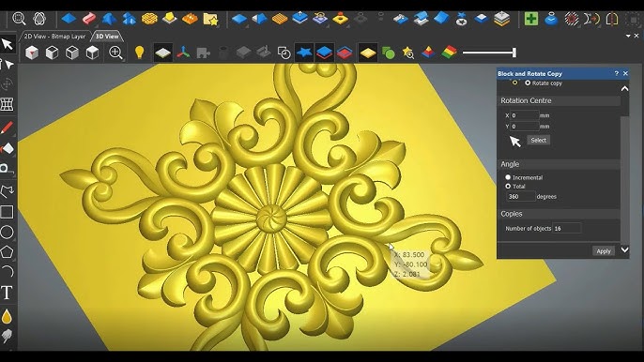Image resolution: width=644 pixels, height=362 pixels.
Task: Click the second view cube icon
Action: coord(52,53)
